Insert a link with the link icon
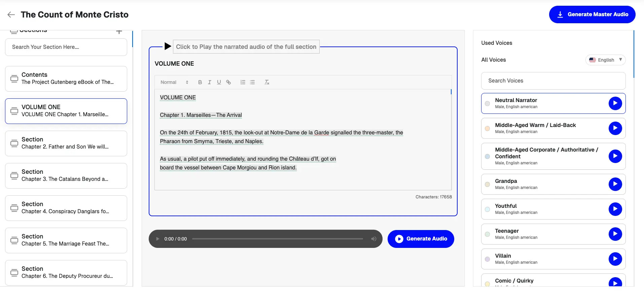 point(228,82)
